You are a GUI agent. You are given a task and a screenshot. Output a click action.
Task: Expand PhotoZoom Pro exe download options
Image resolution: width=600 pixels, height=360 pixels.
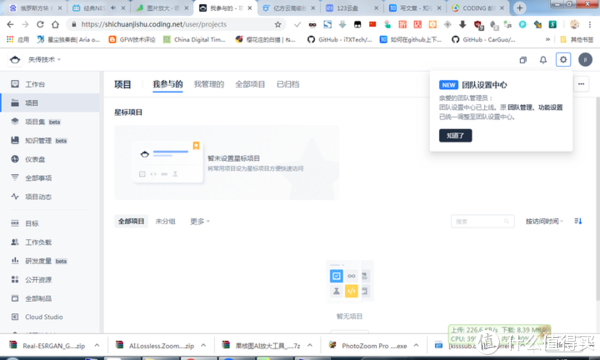(416, 345)
